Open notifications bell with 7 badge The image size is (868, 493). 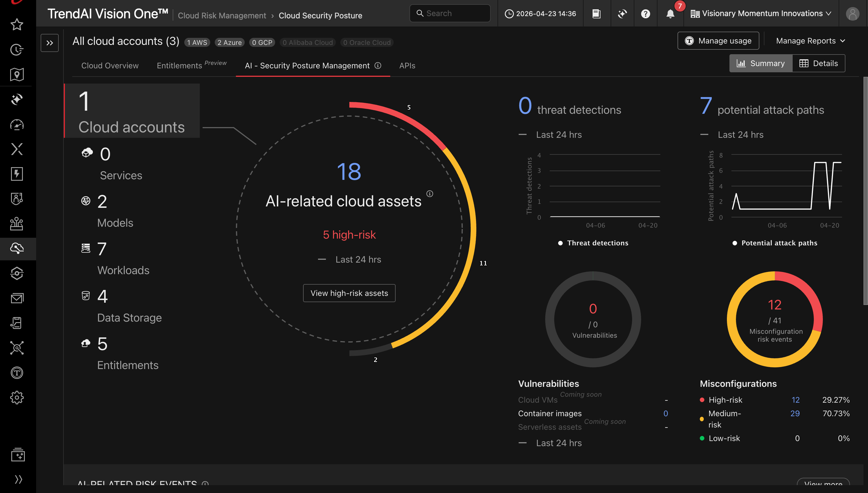670,14
